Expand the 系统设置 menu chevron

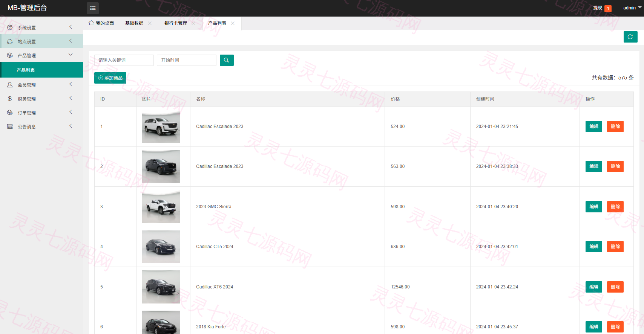pyautogui.click(x=71, y=27)
